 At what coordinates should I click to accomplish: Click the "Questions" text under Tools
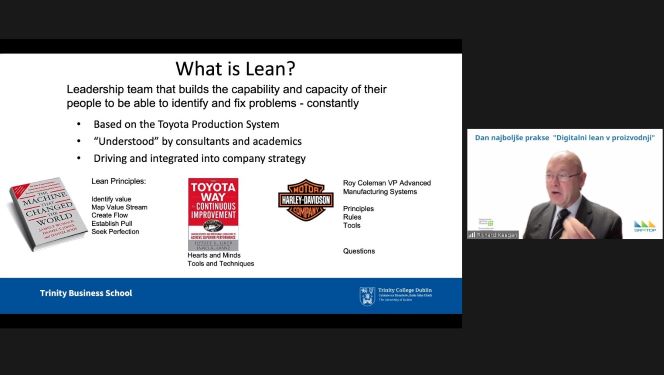pos(359,251)
